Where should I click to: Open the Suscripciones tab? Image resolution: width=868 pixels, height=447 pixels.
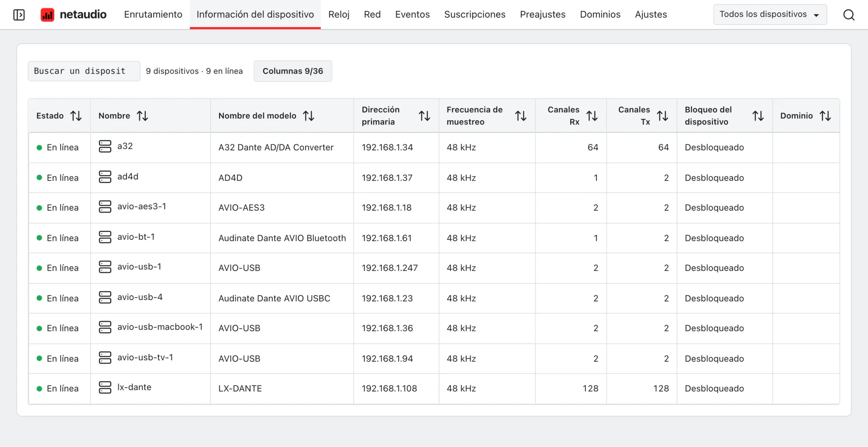(x=475, y=14)
